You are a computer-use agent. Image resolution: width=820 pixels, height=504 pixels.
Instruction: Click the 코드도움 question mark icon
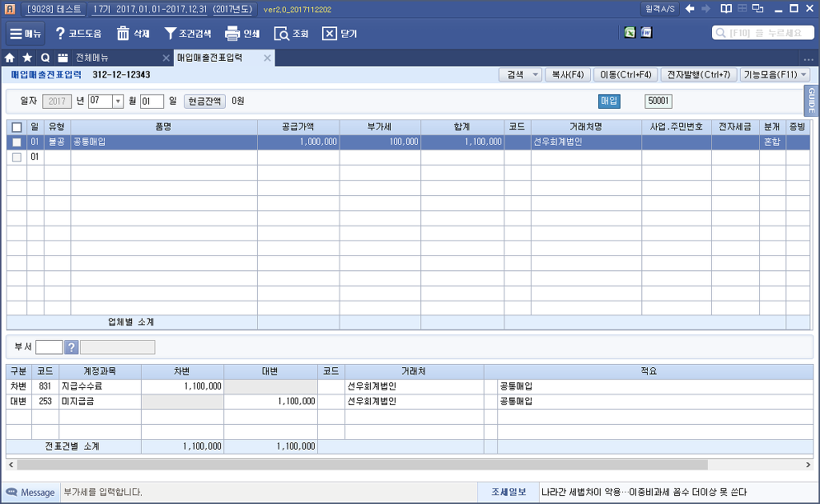coord(60,34)
